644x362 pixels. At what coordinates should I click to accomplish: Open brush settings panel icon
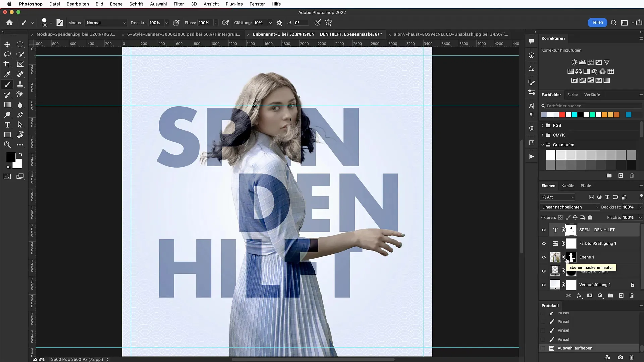[60, 23]
